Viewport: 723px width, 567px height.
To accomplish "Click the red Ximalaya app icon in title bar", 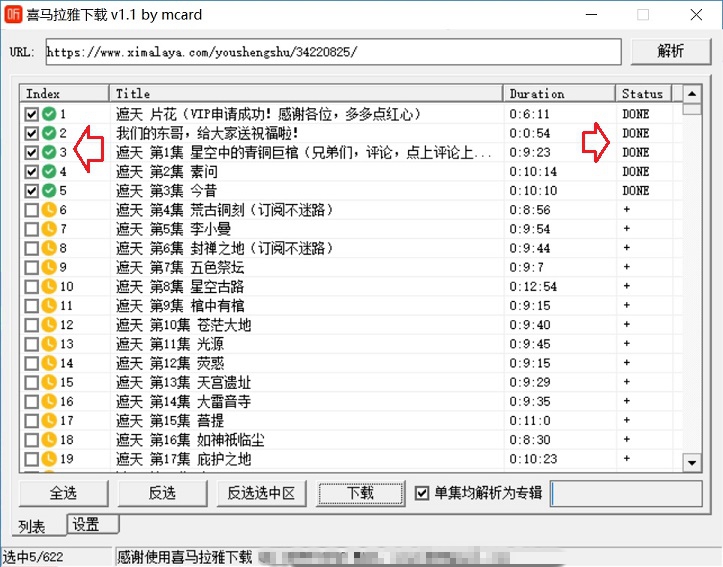I will tap(13, 15).
